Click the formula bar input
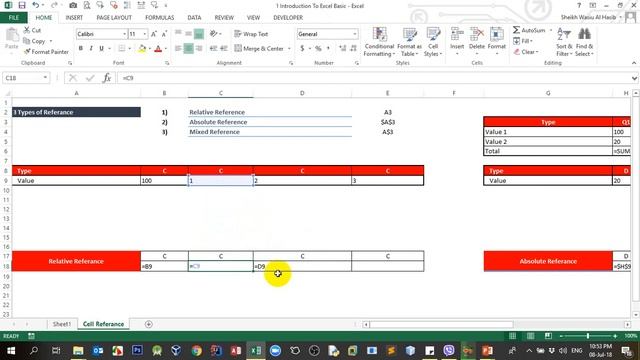640x360 pixels. coord(373,78)
